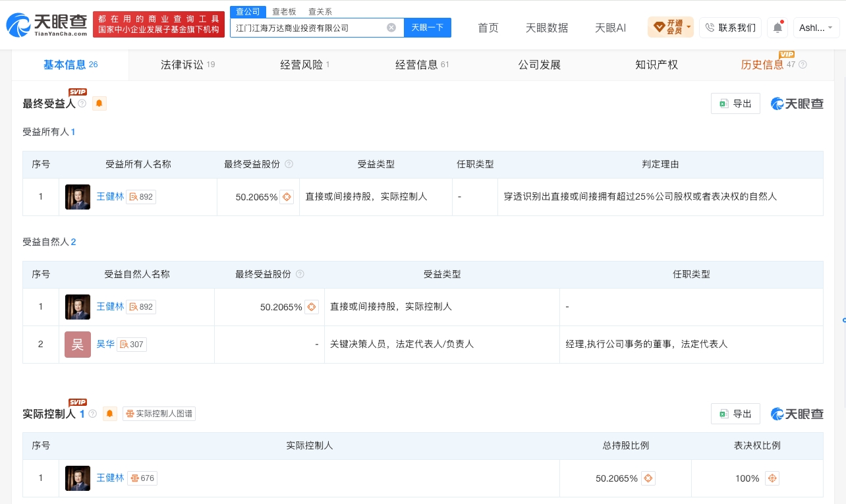Select 查老板 search mode tab
Viewport: 846px width, 504px height.
click(x=284, y=12)
